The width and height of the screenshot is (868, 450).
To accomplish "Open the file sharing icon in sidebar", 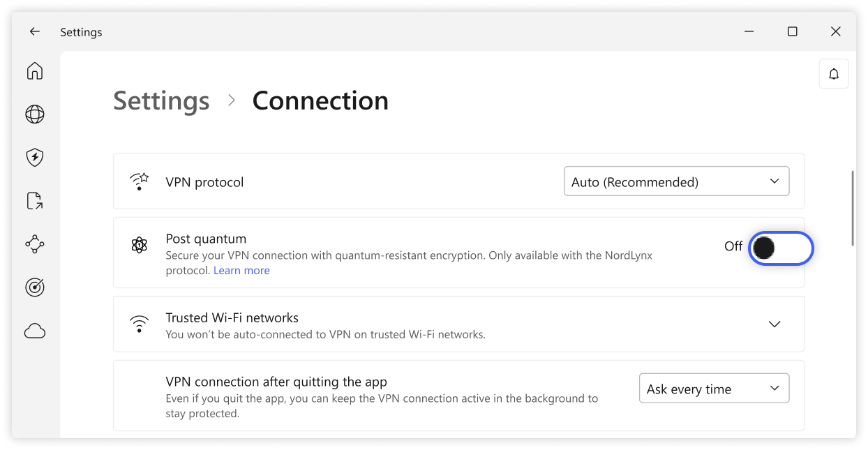I will (x=35, y=201).
